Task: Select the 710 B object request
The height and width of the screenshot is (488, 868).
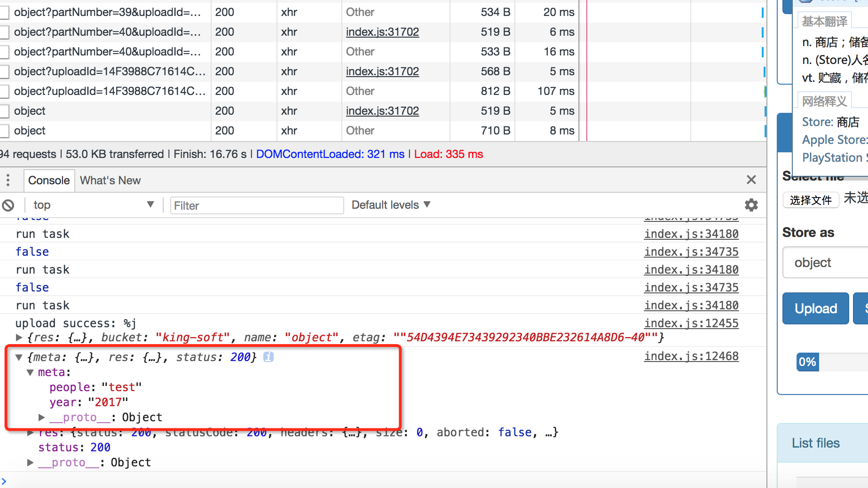Action: click(x=30, y=131)
